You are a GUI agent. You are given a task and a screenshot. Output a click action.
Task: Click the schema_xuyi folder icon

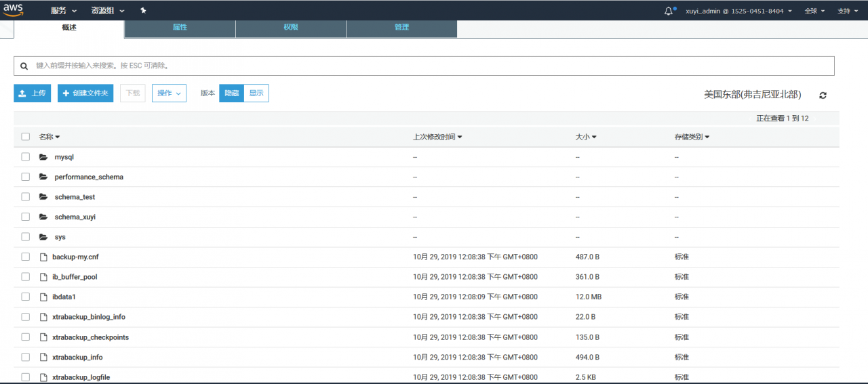tap(43, 217)
